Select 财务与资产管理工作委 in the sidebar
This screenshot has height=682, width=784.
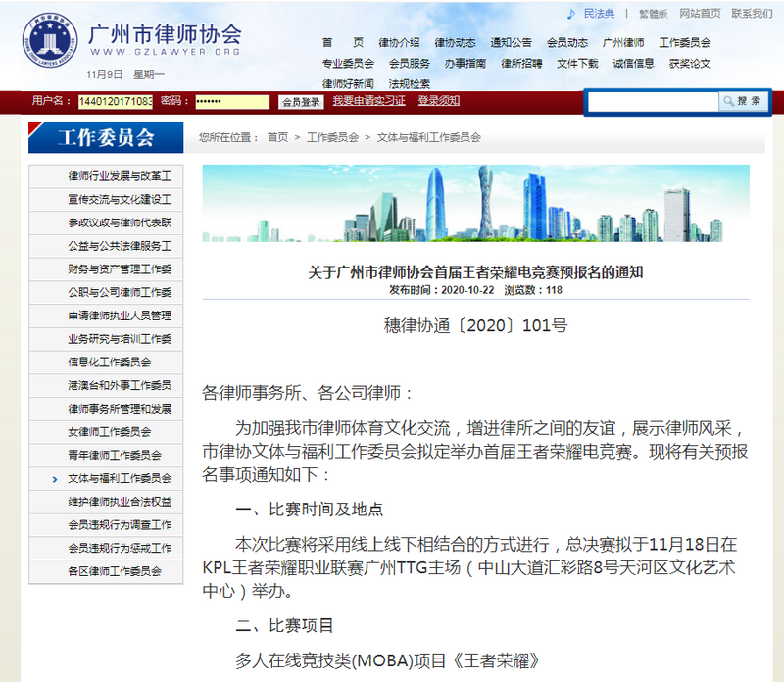(106, 269)
